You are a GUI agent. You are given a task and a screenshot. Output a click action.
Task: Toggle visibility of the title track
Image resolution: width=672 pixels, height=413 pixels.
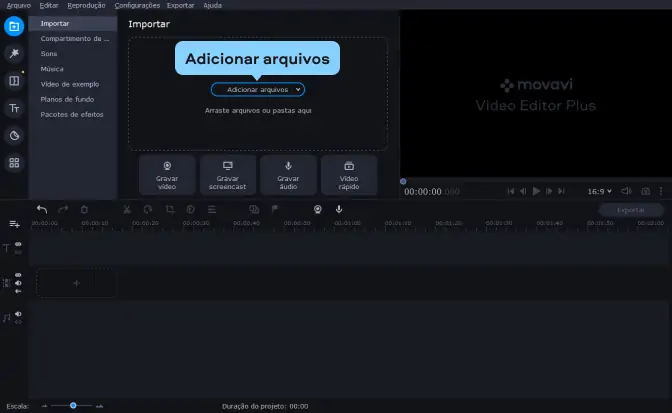point(18,244)
